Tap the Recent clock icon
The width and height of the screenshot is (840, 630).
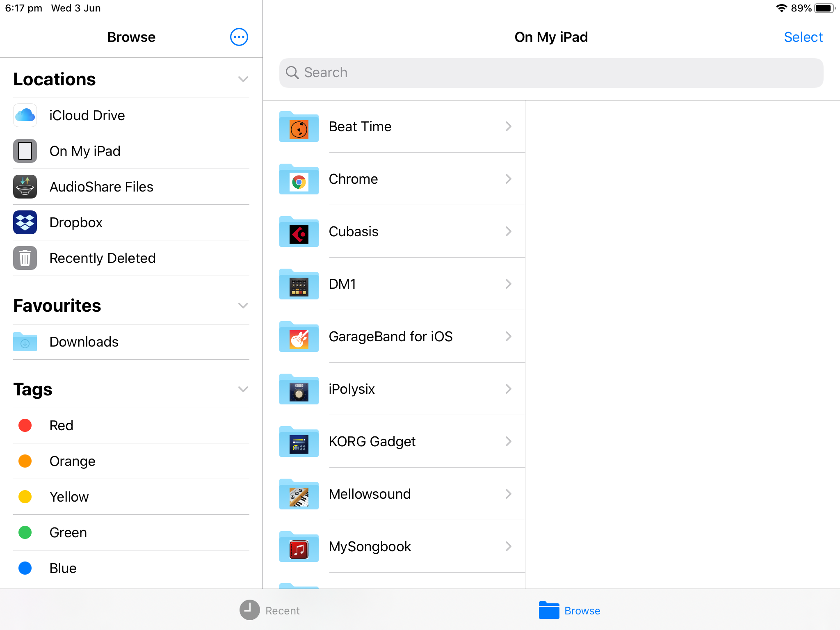point(249,610)
